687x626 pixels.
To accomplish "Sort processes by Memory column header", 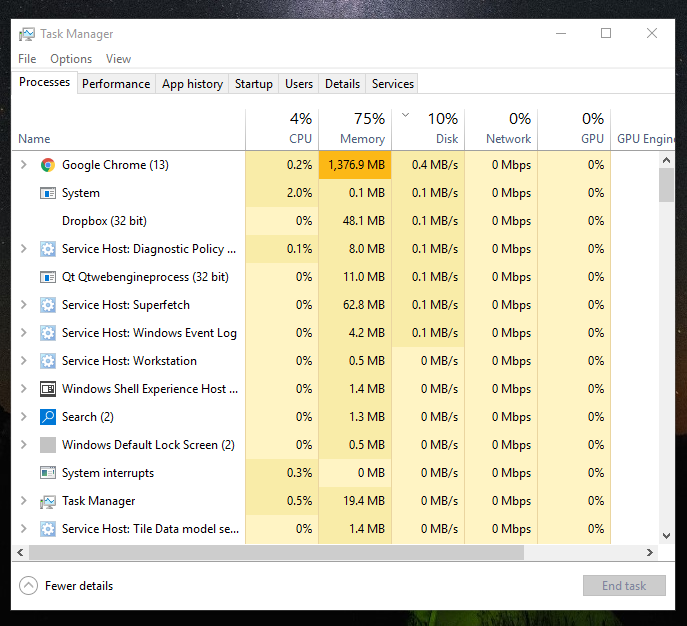I will tap(355, 130).
